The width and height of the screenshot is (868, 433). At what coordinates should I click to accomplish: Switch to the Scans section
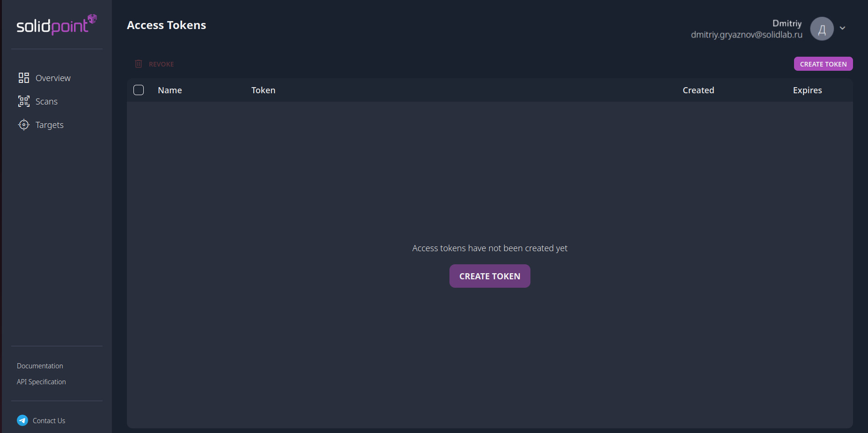tap(46, 101)
